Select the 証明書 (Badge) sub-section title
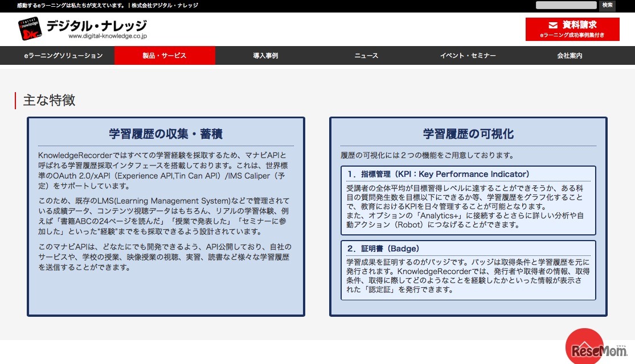This screenshot has width=635, height=364. pos(383,249)
